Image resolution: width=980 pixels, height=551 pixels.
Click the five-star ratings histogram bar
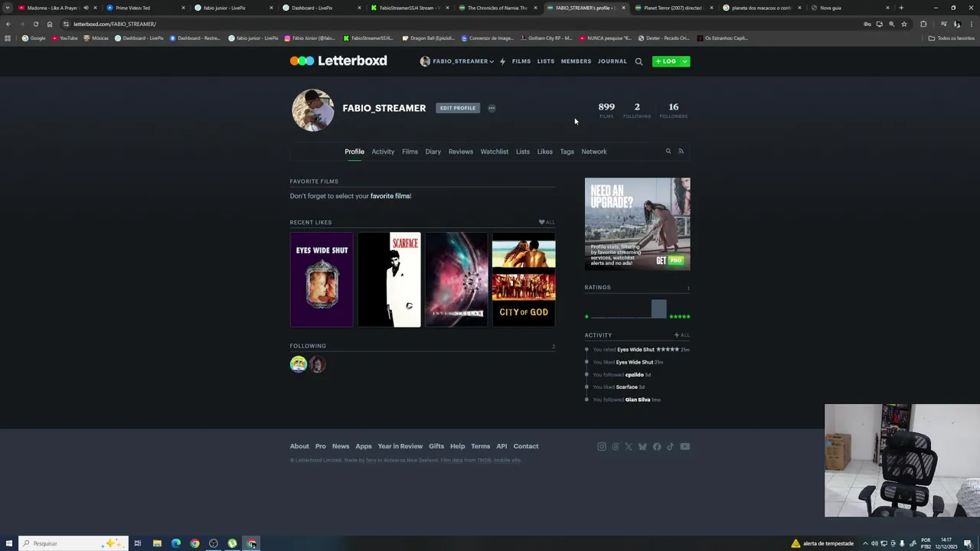(659, 309)
